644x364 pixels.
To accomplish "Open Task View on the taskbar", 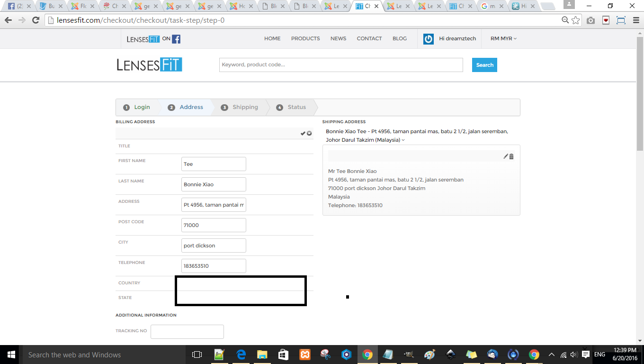I will click(197, 355).
